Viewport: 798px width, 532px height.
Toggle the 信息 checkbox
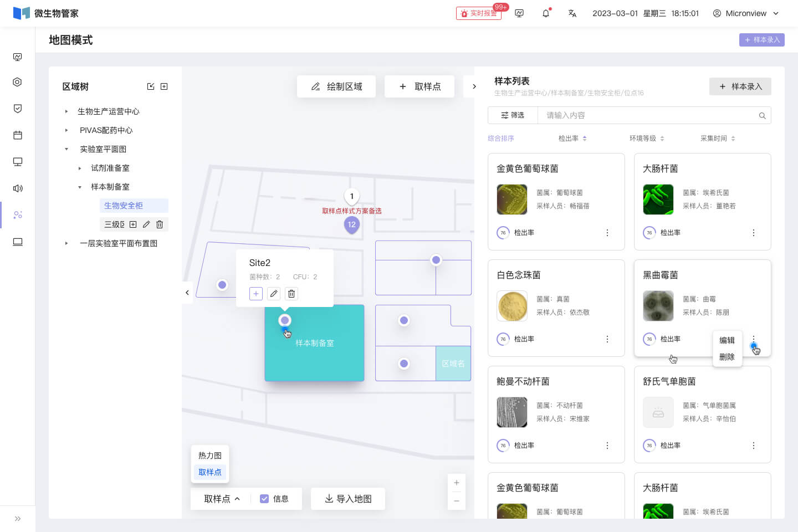[264, 499]
